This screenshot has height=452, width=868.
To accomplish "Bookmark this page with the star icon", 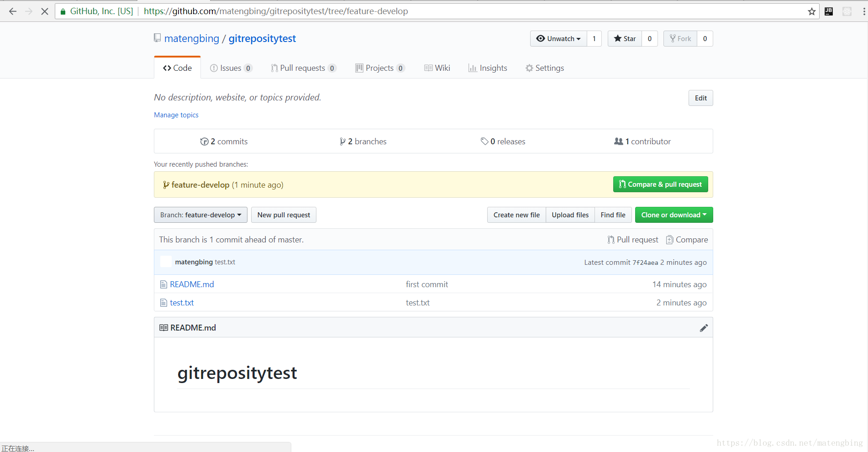I will click(x=811, y=11).
